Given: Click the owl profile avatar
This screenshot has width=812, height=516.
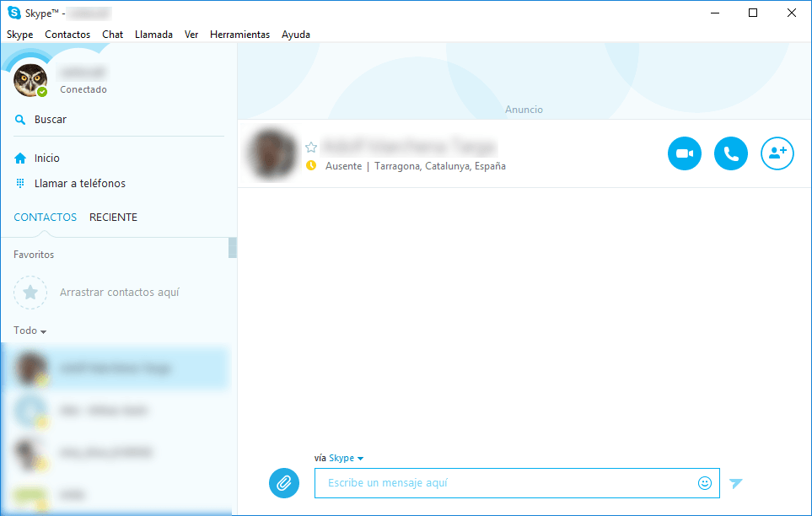Looking at the screenshot, I should pos(30,80).
